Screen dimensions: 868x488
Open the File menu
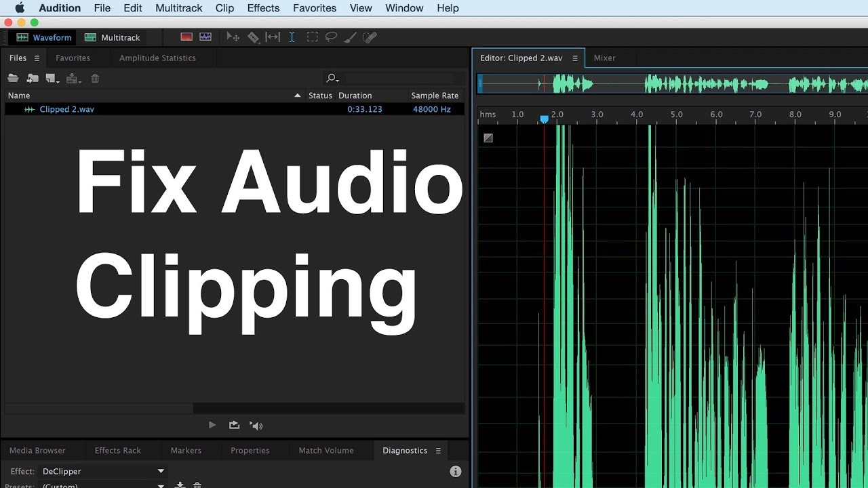[102, 8]
